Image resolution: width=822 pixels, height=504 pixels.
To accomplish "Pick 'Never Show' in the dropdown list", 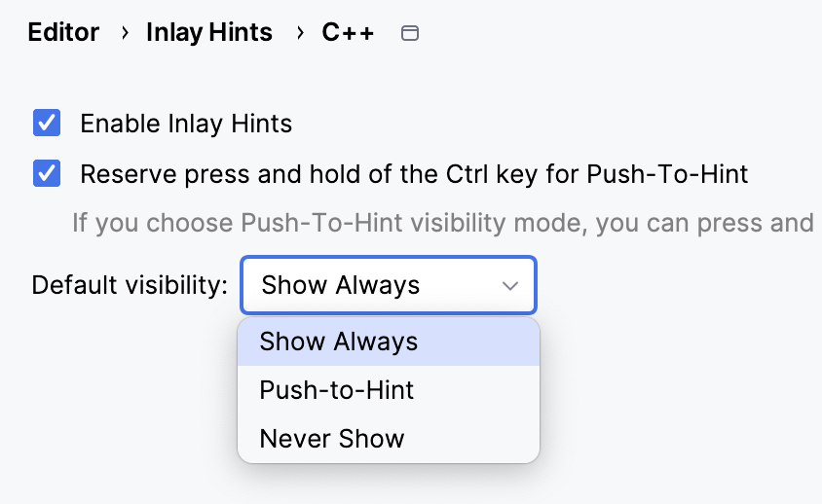I will point(331,439).
